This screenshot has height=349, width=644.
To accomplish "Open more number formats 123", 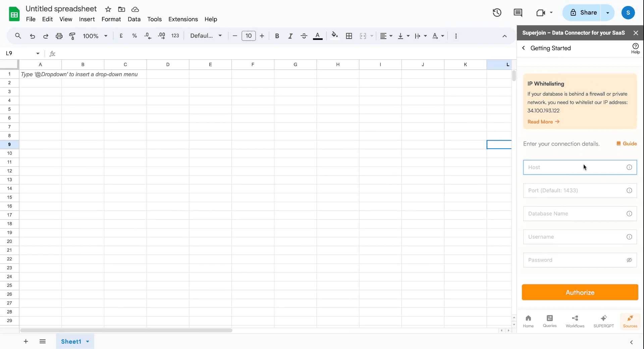I will point(175,36).
